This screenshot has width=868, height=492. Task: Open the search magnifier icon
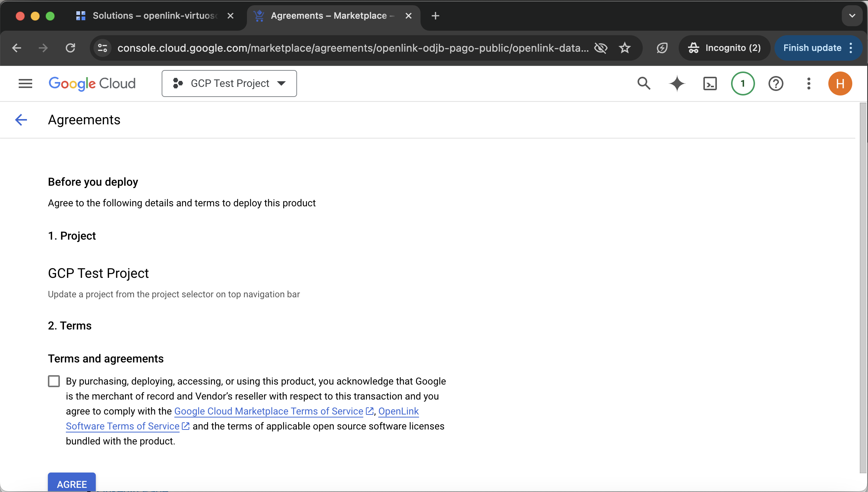click(644, 83)
